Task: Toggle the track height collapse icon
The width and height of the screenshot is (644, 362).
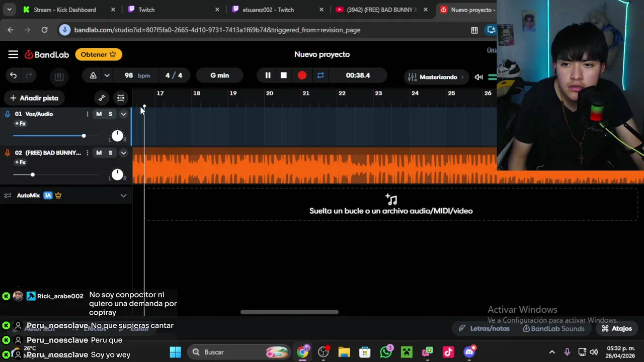Action: coord(121,98)
